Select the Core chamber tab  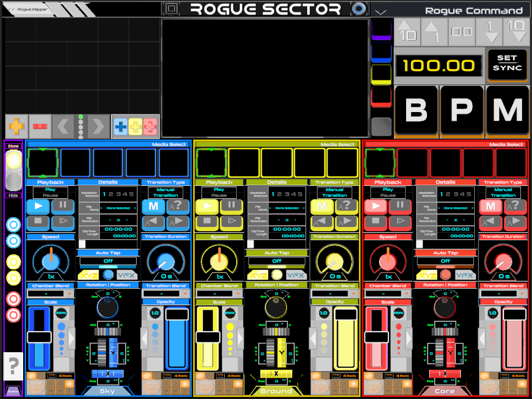[x=445, y=391]
